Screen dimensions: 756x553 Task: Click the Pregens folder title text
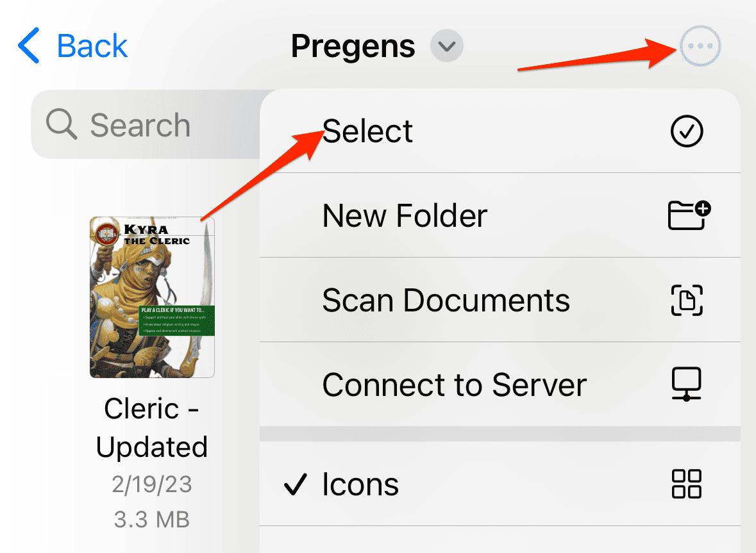pos(353,47)
